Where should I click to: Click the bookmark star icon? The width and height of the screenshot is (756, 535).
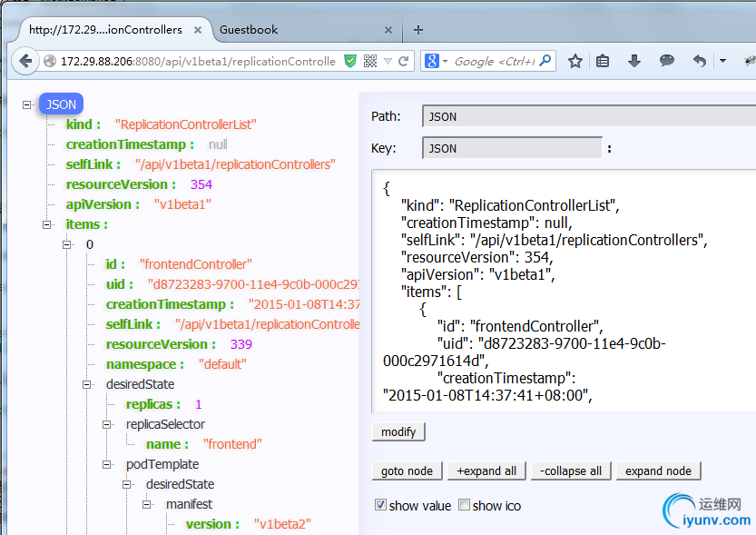pos(575,62)
